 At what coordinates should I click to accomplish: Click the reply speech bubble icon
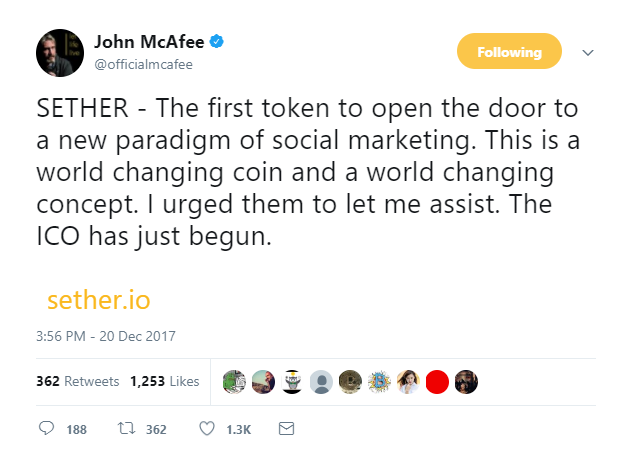pos(46,429)
